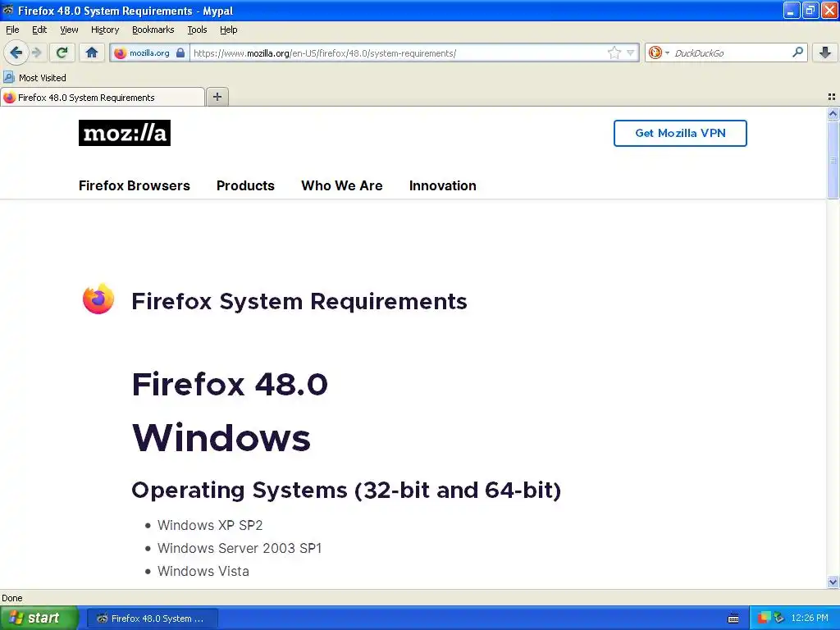
Task: Select the Firefox 48.0 System Requirements tab
Action: click(x=103, y=98)
